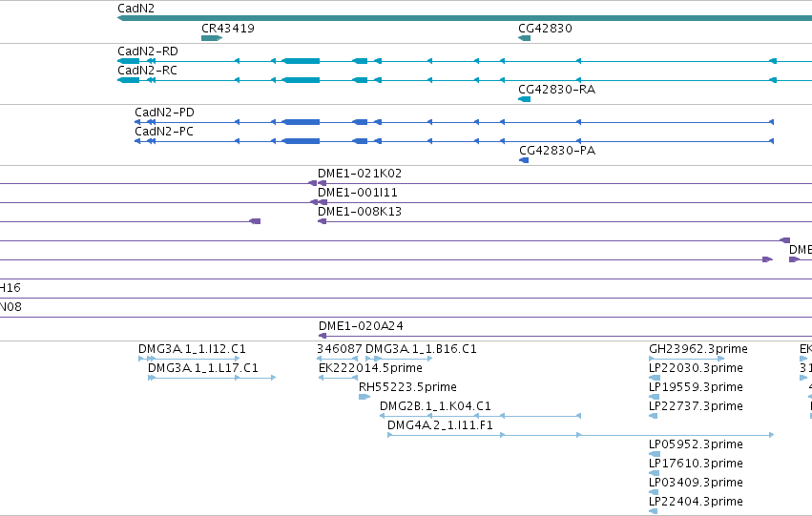This screenshot has width=812, height=516.
Task: Select the DMG2B.1_1.K04.C1 EST label
Action: [435, 406]
